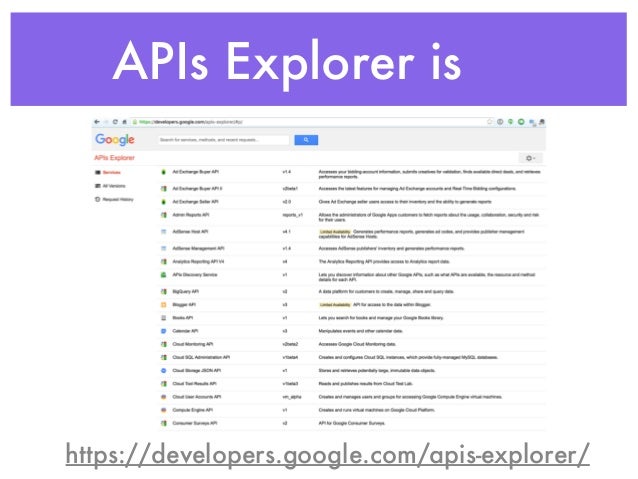The height and width of the screenshot is (479, 638).
Task: Click the Ad Exchange Buyer API icon
Action: 164,172
